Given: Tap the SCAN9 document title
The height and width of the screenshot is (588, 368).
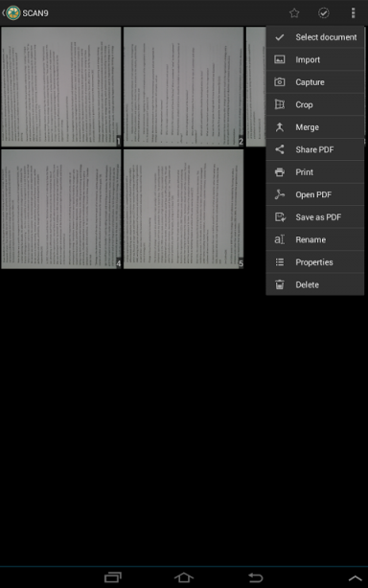Looking at the screenshot, I should pos(35,13).
